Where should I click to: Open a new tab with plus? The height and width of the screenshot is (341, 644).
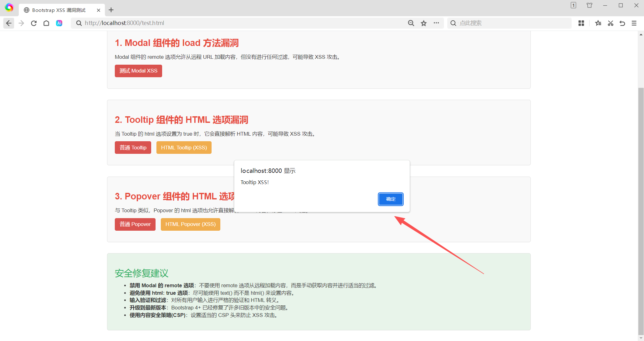click(111, 10)
